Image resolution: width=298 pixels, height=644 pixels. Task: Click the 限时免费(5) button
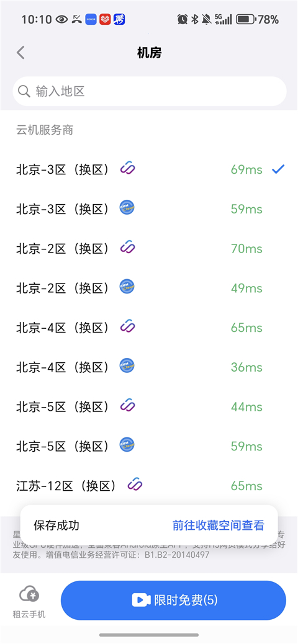tap(173, 600)
